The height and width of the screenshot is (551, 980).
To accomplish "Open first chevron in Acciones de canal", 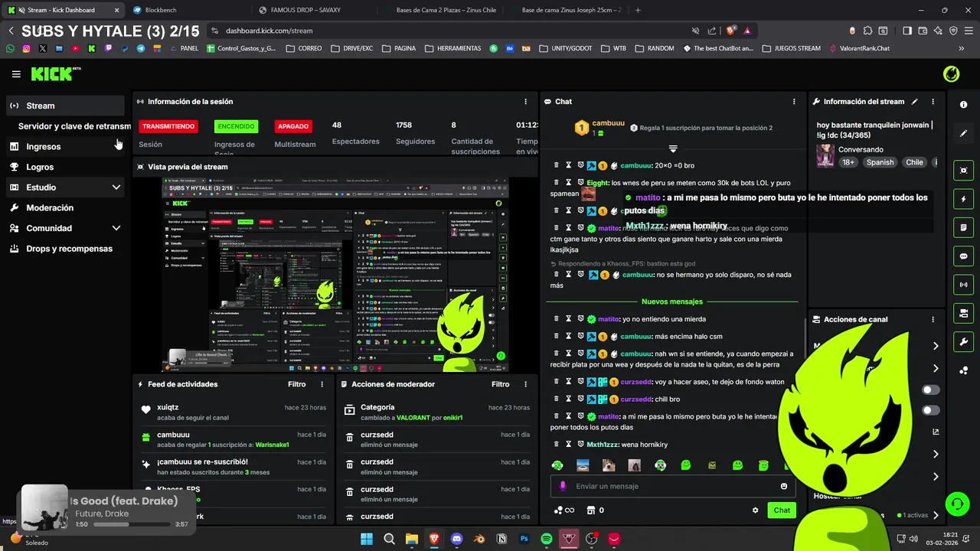I will pyautogui.click(x=936, y=346).
